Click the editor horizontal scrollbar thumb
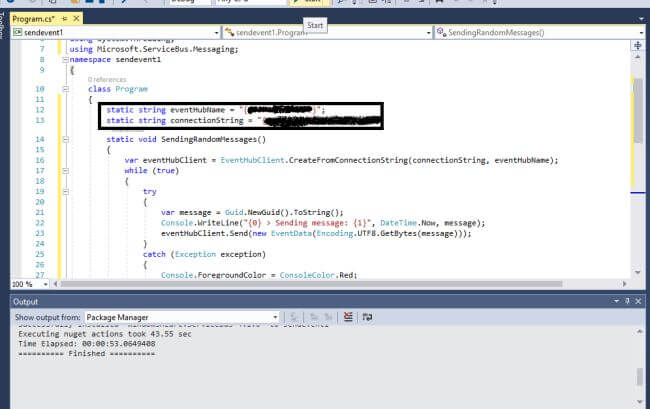650x409 pixels. pyautogui.click(x=311, y=284)
